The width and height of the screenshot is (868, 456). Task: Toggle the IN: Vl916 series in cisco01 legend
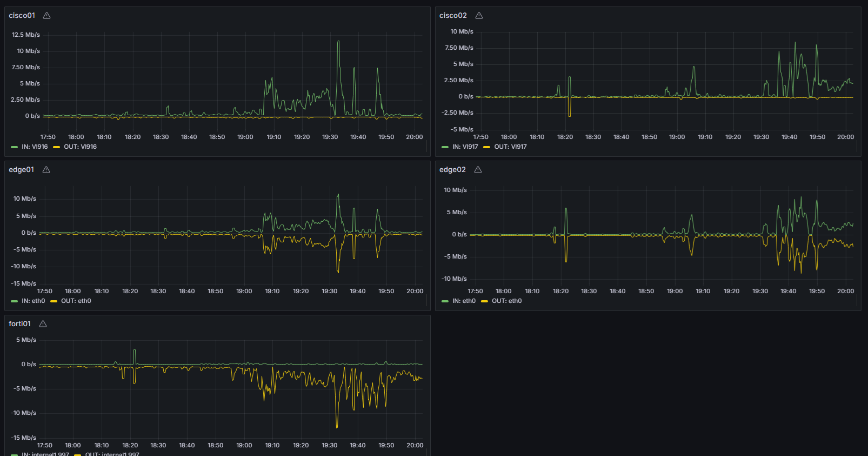[35, 147]
